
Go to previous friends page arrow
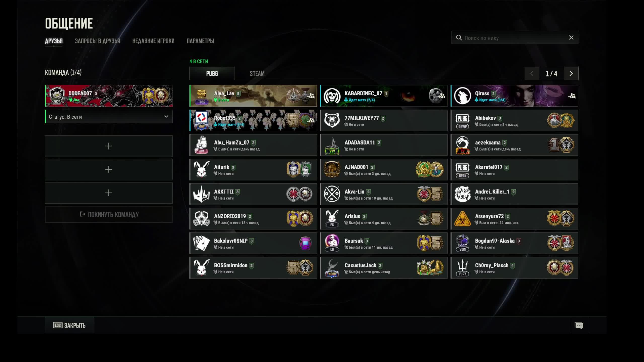coord(532,73)
